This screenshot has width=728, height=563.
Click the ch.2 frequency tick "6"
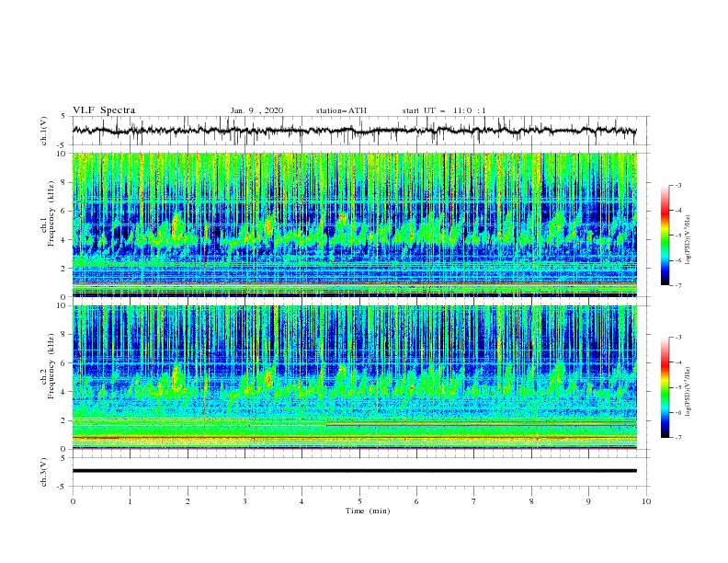click(64, 362)
